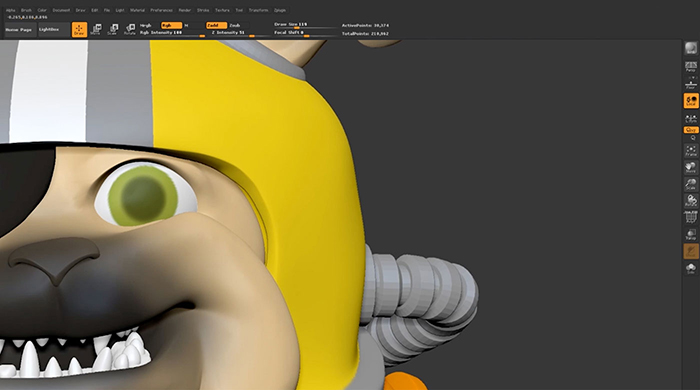Click the BPR render sphere icon
The image size is (700, 390).
691,48
